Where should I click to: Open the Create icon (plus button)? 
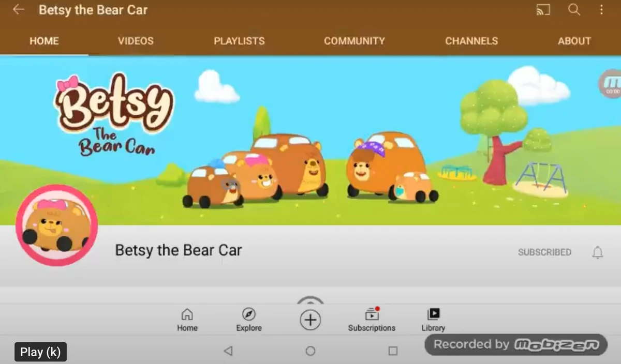[310, 320]
